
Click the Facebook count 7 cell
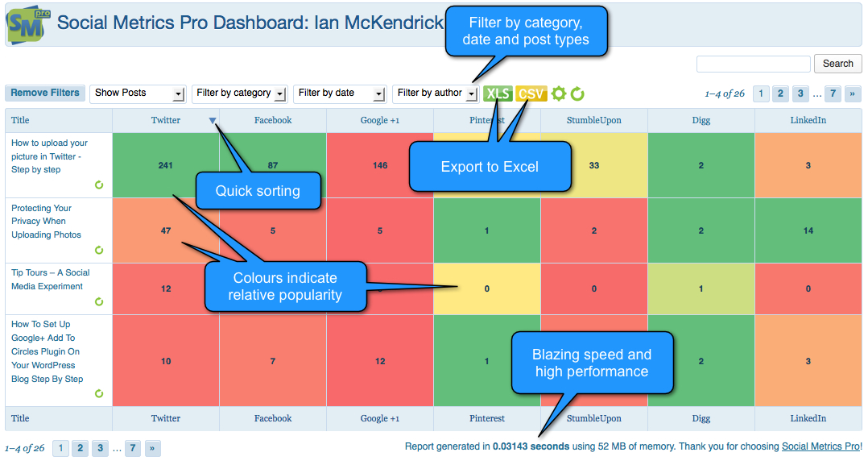pos(273,361)
